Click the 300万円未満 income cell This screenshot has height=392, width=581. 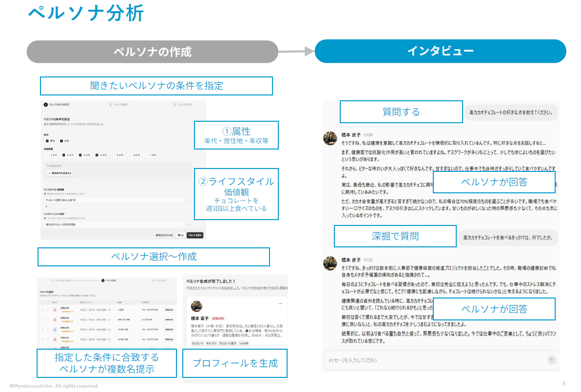point(147,320)
